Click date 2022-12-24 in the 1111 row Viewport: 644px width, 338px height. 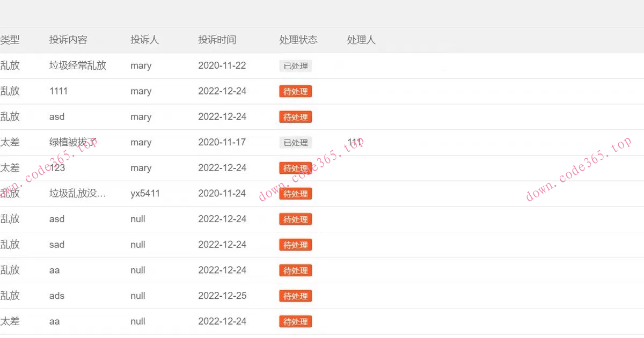click(x=222, y=91)
